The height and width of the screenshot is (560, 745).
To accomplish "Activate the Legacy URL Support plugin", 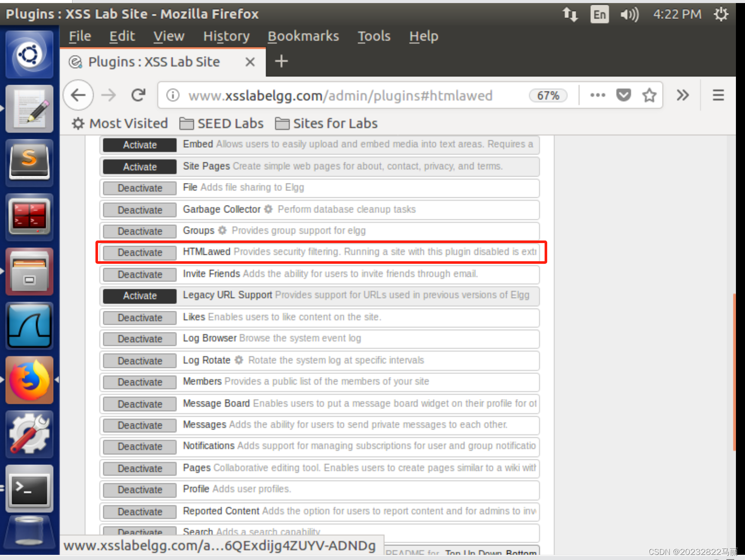I will (x=140, y=296).
